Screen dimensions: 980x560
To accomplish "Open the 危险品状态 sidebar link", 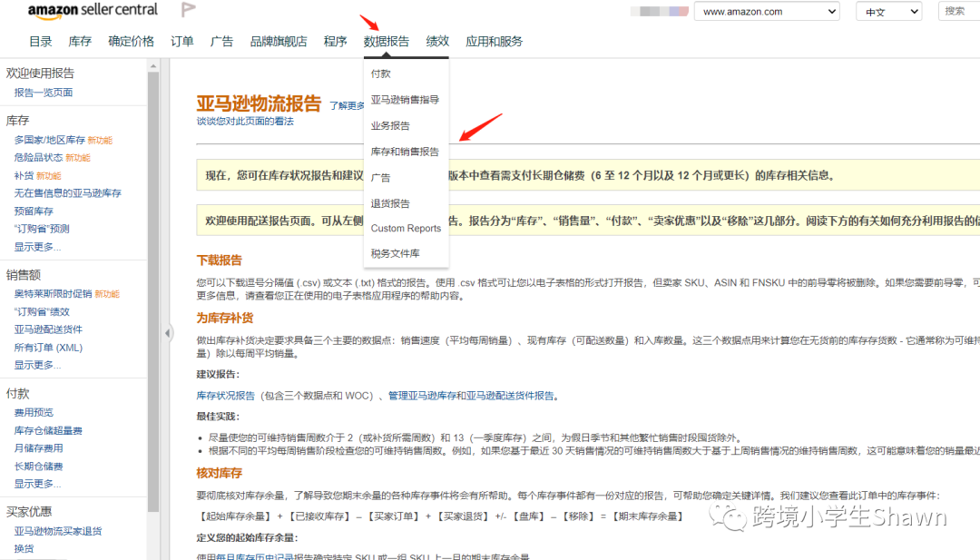I will click(38, 158).
